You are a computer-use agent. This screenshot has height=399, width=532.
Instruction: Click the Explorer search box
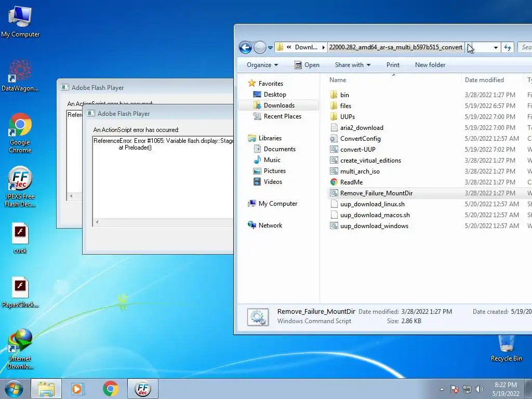(x=525, y=47)
